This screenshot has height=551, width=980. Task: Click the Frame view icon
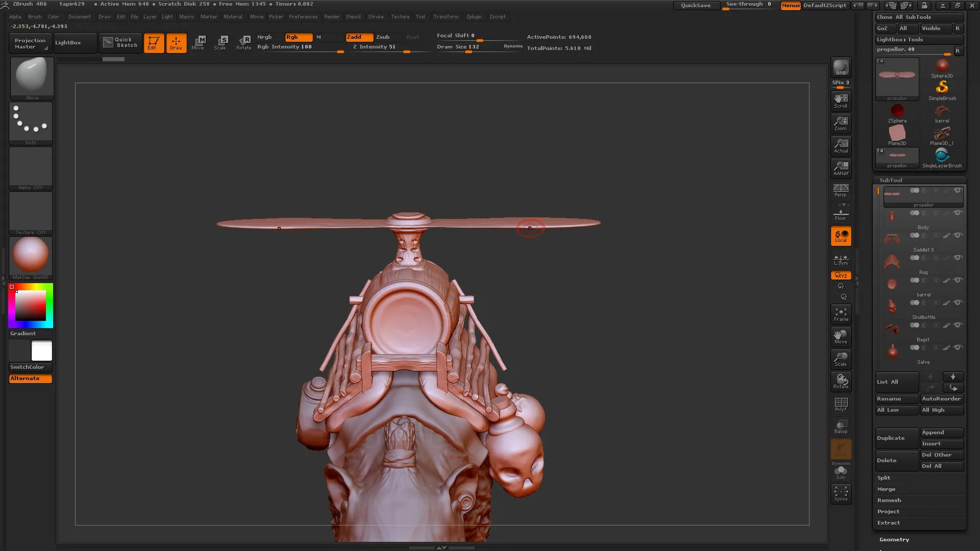click(841, 314)
